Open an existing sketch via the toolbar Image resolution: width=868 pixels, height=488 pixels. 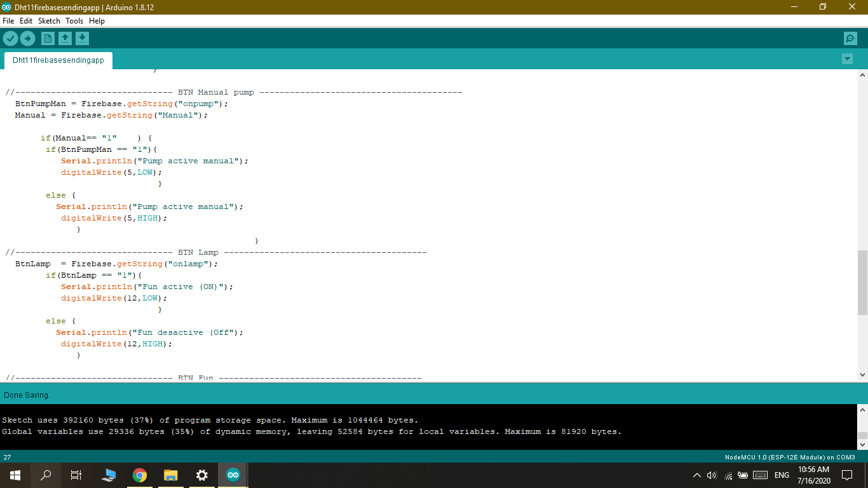(65, 38)
